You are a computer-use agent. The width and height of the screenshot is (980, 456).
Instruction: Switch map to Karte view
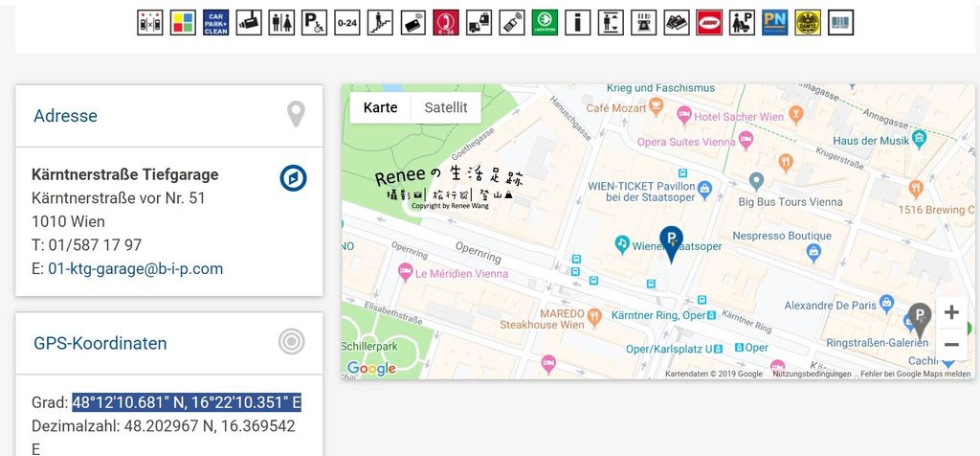coord(380,107)
